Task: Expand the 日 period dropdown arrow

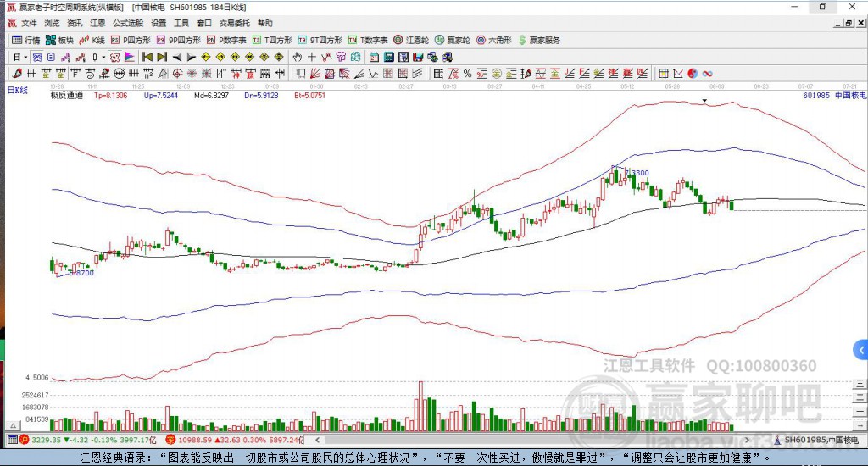Action: pyautogui.click(x=25, y=57)
